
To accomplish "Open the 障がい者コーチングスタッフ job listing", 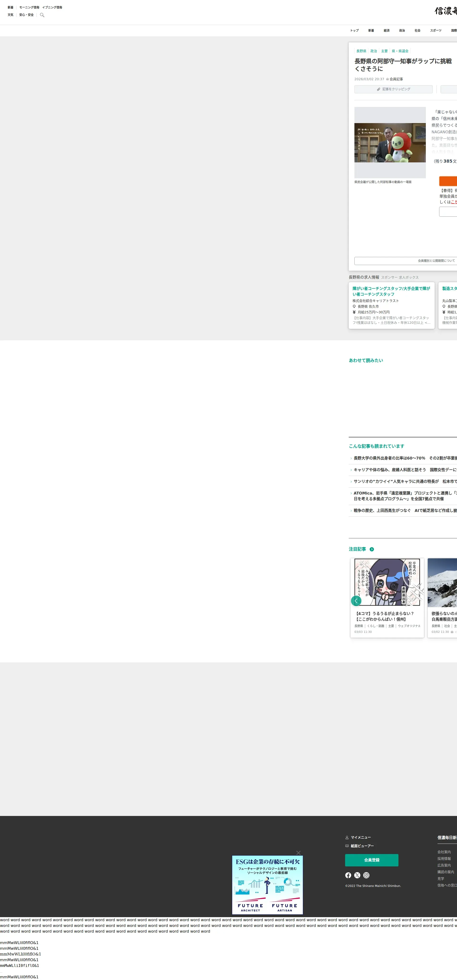I will point(391,291).
